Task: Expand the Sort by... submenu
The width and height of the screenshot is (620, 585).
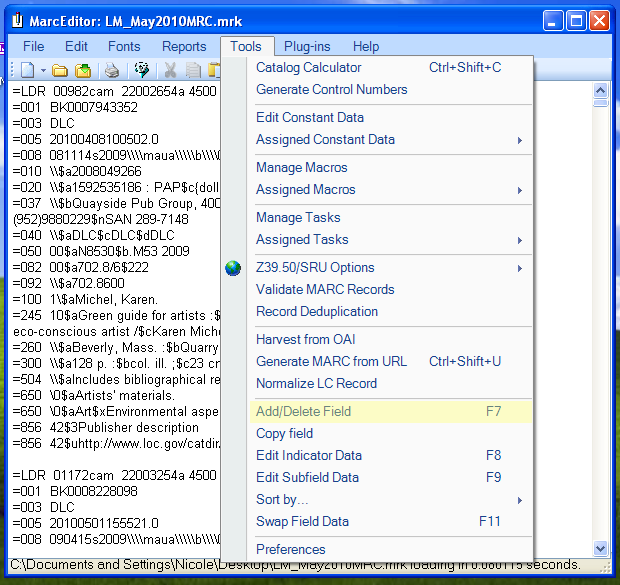Action: point(519,500)
